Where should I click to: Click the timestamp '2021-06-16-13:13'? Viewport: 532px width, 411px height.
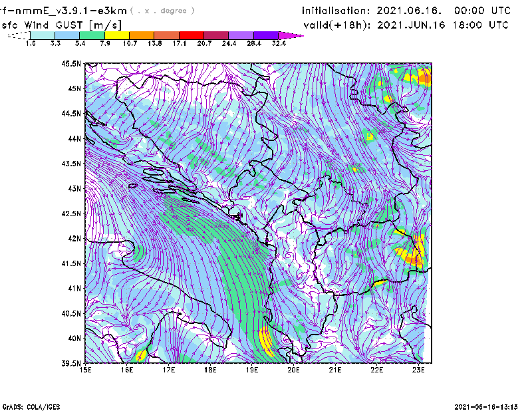(486, 407)
